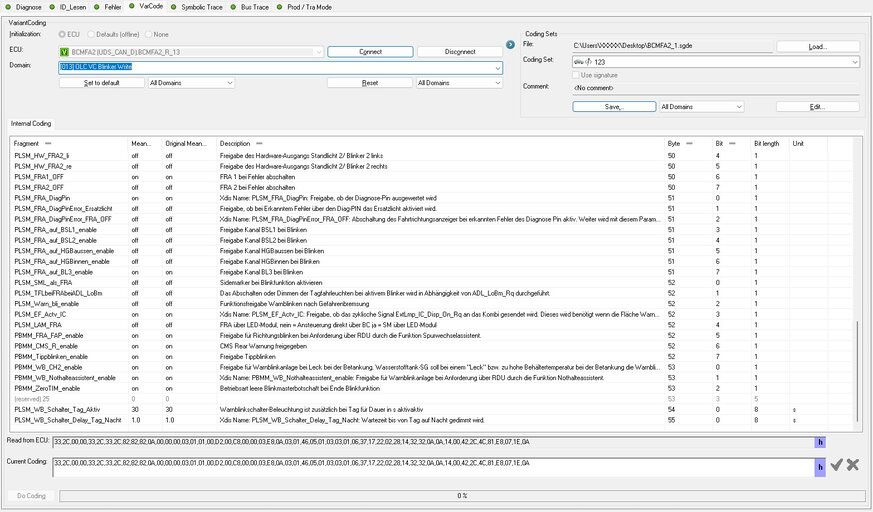Click hex format button next to Current Coding
Screen dimensions: 873x512
point(821,464)
